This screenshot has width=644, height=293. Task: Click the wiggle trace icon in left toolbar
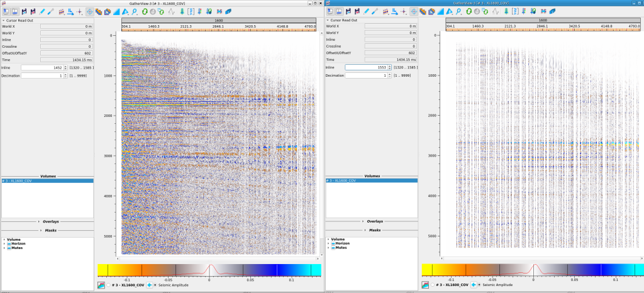[x=172, y=11]
